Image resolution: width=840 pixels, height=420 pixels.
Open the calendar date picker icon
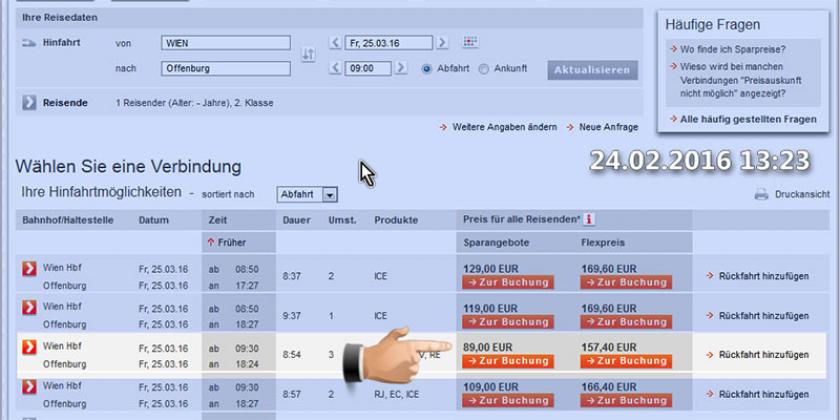[470, 42]
